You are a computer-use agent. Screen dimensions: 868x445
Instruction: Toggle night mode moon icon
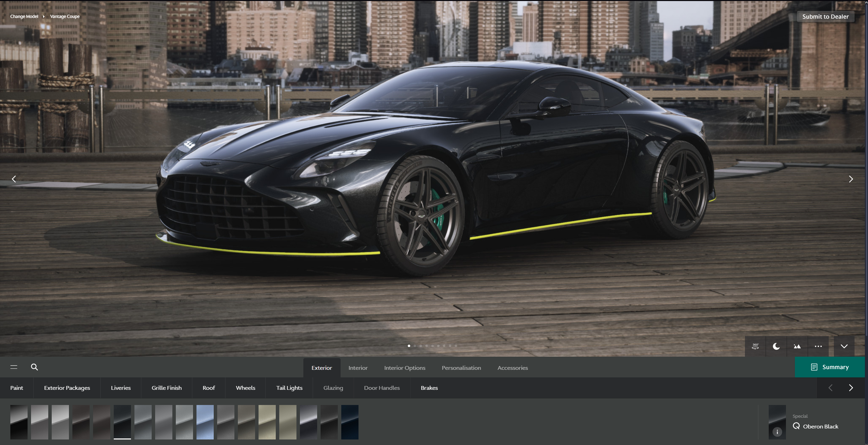pyautogui.click(x=776, y=346)
